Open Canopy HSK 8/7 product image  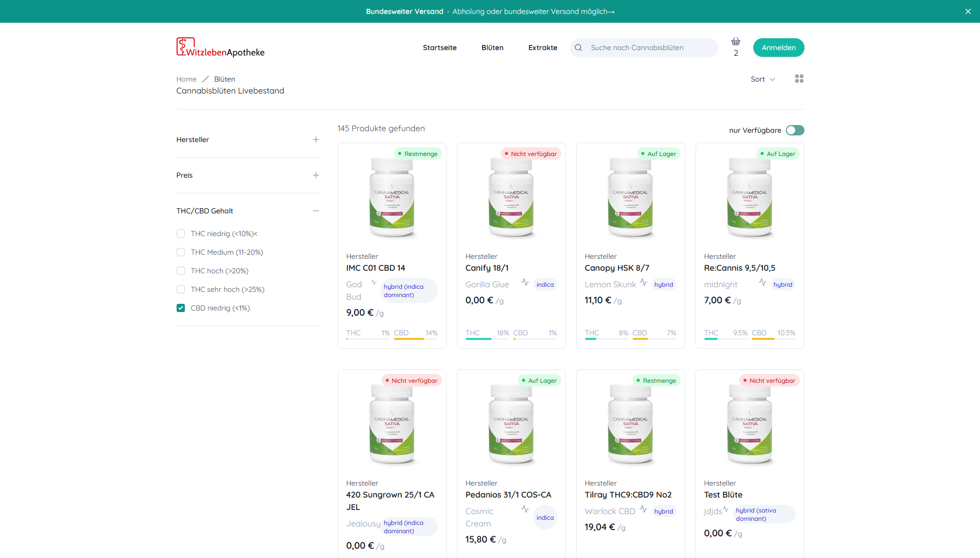click(630, 197)
